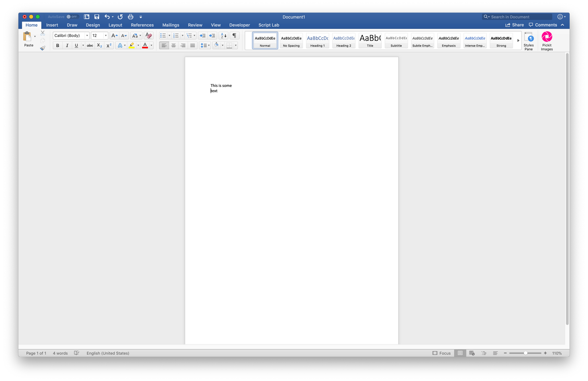Click the Comments button
The height and width of the screenshot is (381, 588).
tap(543, 25)
